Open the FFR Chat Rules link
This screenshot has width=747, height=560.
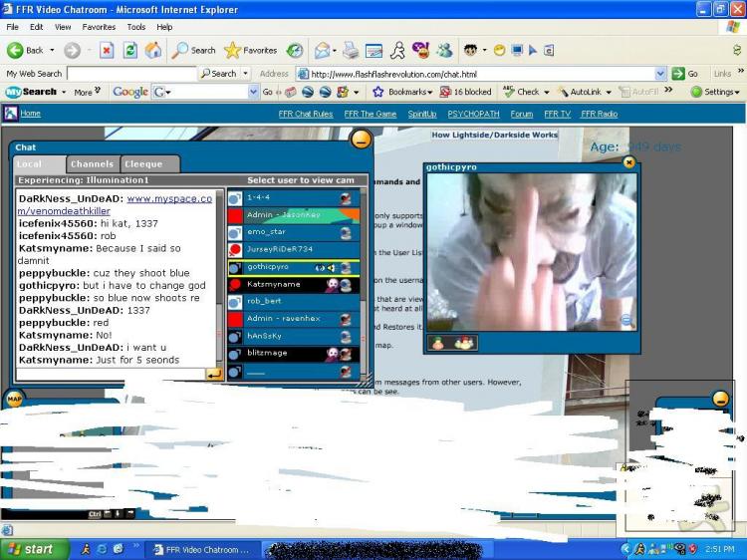[x=306, y=114]
